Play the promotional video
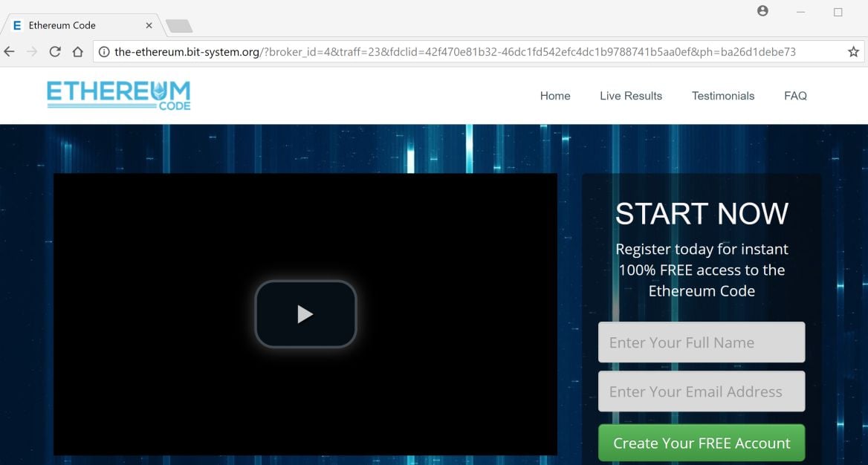 305,314
